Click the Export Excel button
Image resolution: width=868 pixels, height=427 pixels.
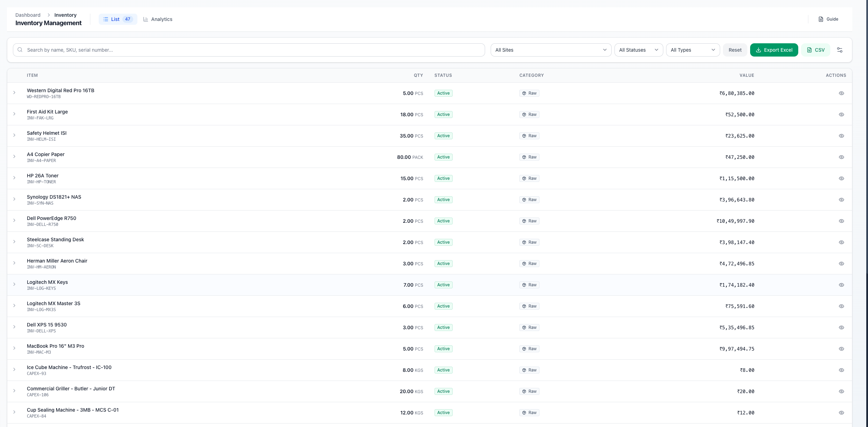pyautogui.click(x=774, y=50)
